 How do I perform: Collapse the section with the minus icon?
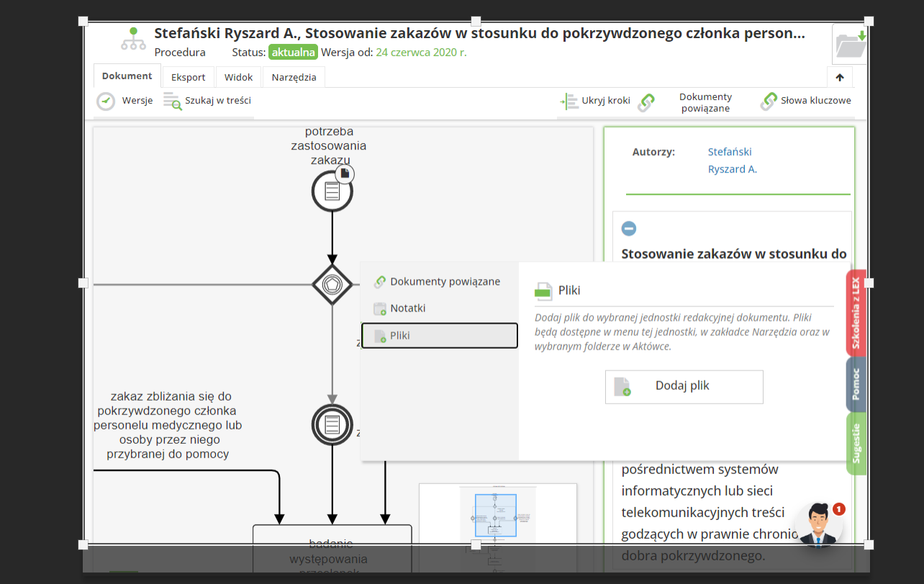tap(629, 229)
